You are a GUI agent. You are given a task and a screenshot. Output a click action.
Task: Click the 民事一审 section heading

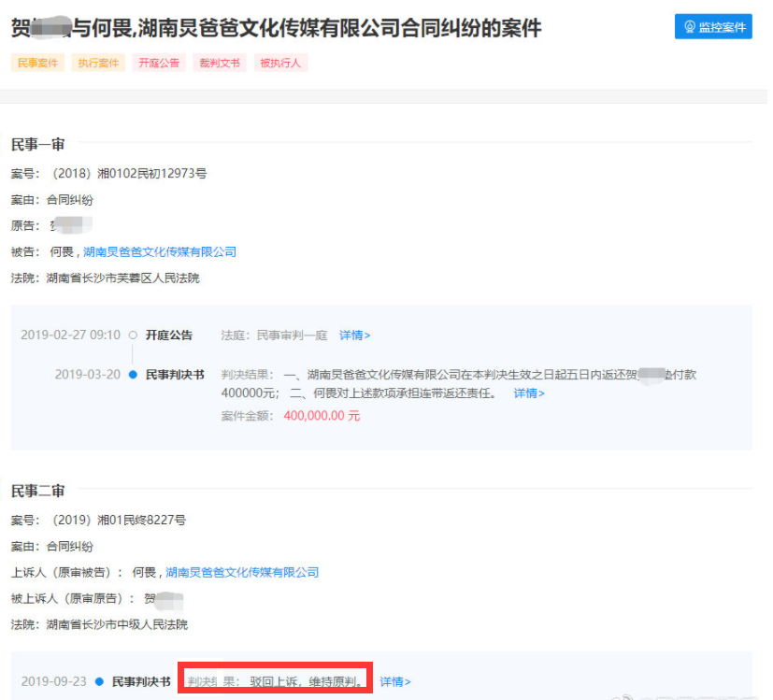tap(38, 145)
